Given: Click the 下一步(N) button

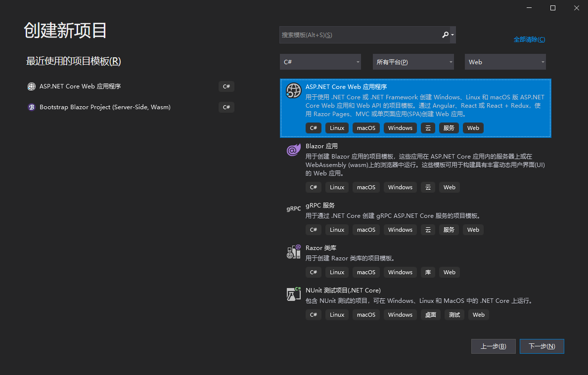Looking at the screenshot, I should coord(542,346).
